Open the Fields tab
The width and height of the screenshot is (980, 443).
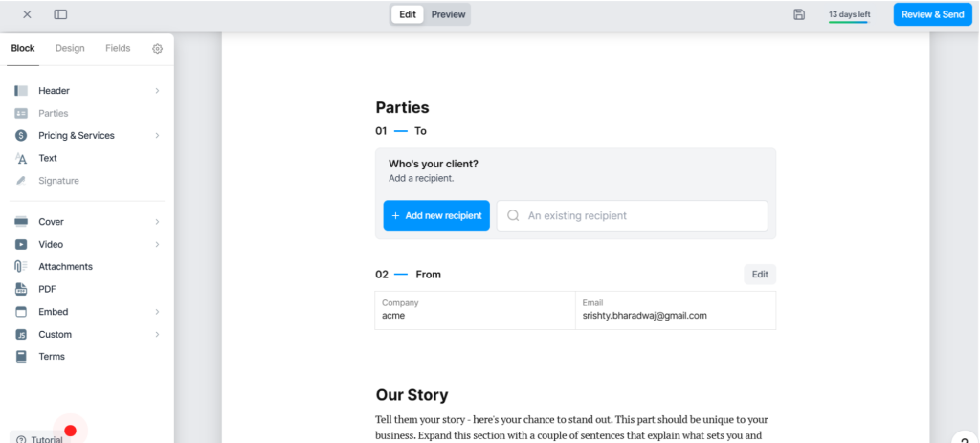(x=118, y=48)
